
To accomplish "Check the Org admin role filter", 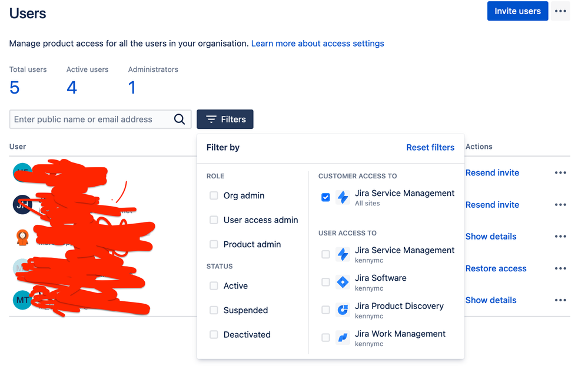I will pos(214,195).
